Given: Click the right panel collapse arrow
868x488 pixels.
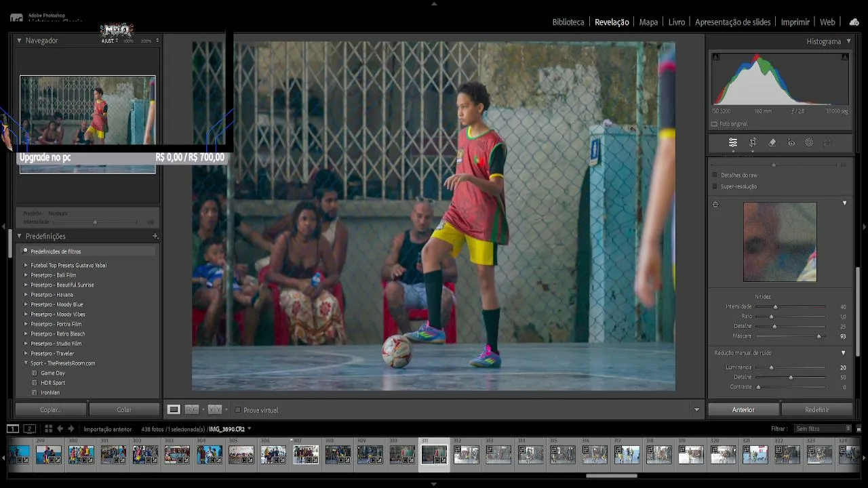Looking at the screenshot, I should tap(864, 226).
